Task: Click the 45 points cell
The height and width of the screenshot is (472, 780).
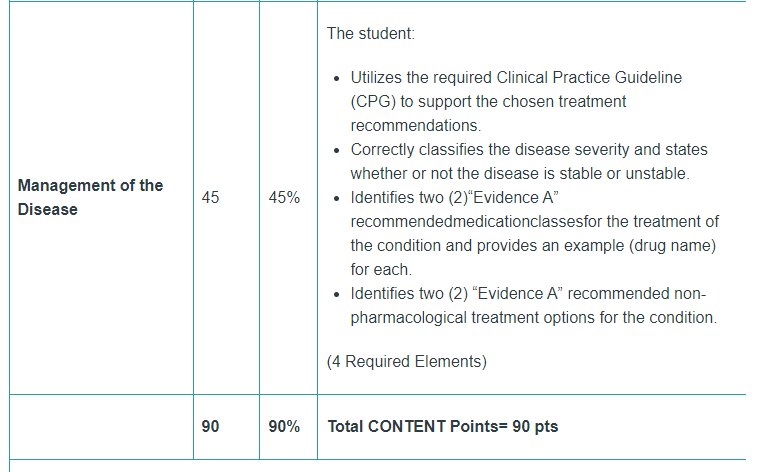Action: 210,197
